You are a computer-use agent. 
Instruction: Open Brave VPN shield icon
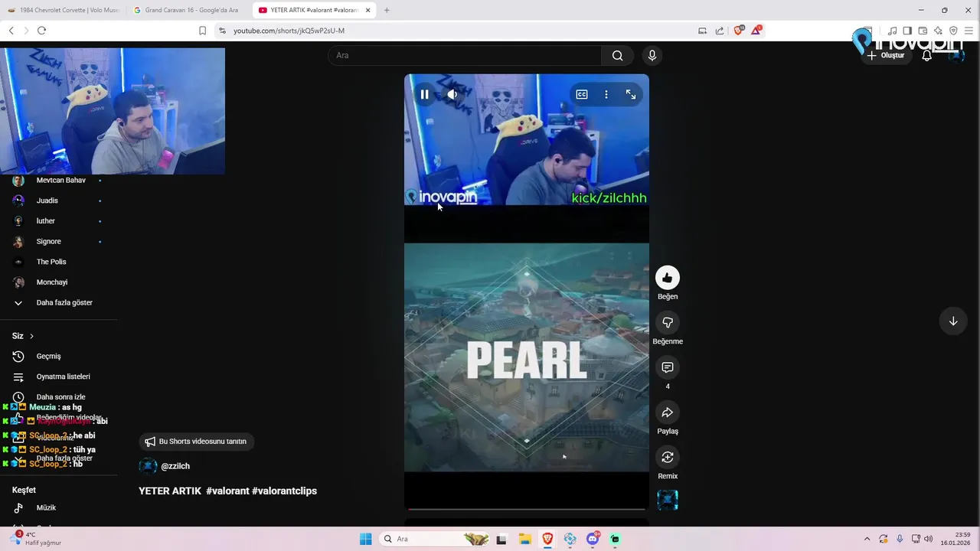tap(953, 31)
